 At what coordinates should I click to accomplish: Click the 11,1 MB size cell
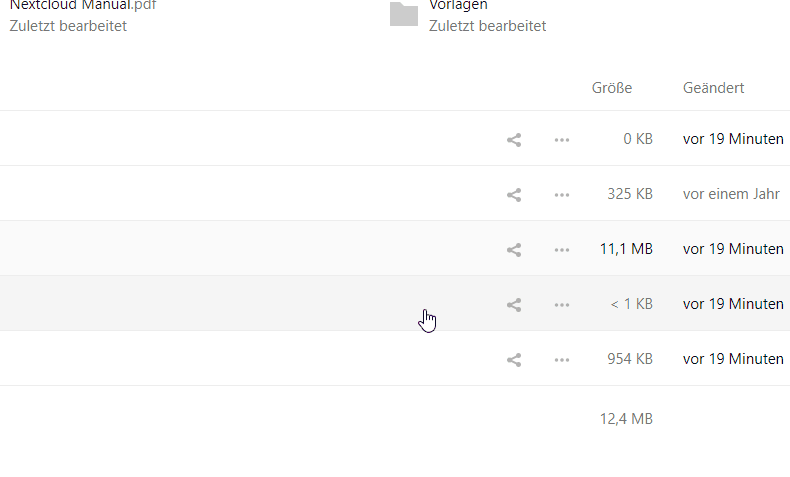(x=626, y=249)
